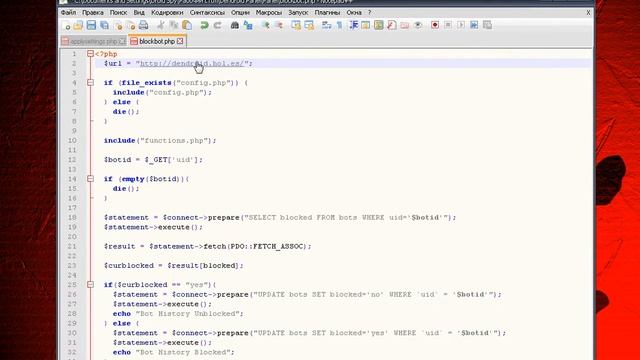
Task: Select the blockbot.php tab
Action: [157, 41]
